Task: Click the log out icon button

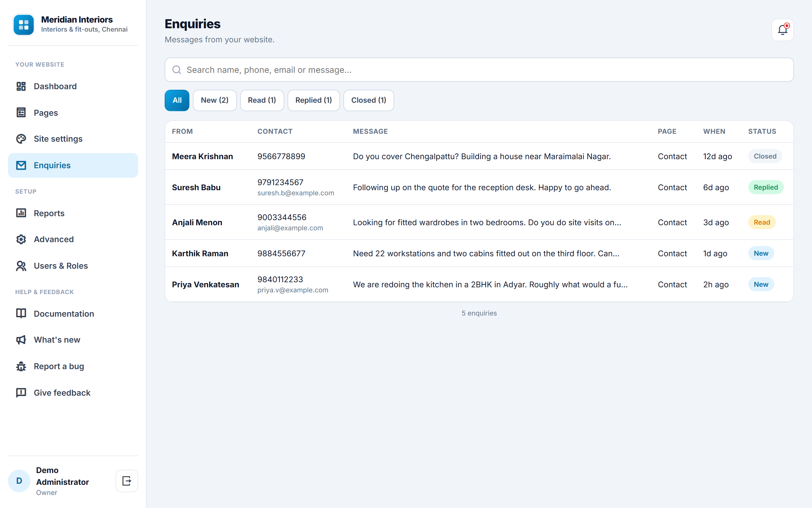Action: click(x=127, y=481)
